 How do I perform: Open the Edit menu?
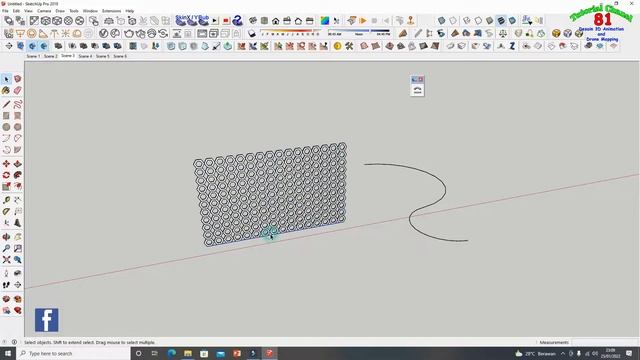click(16, 11)
